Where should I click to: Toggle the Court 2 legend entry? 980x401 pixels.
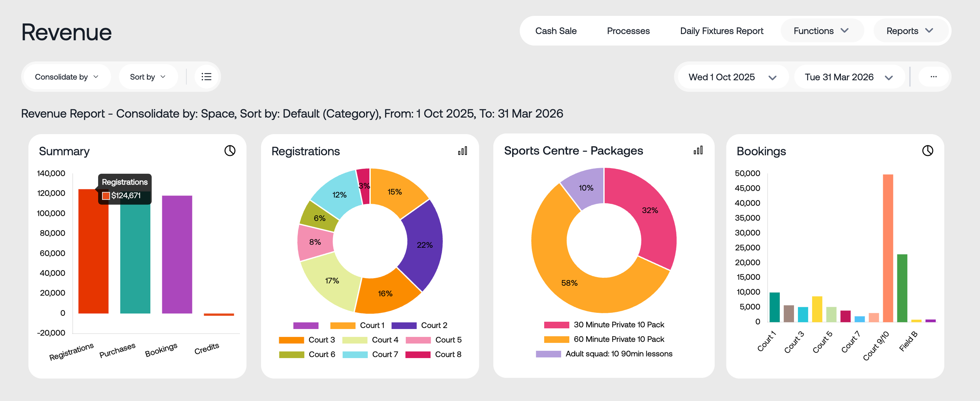[434, 325]
